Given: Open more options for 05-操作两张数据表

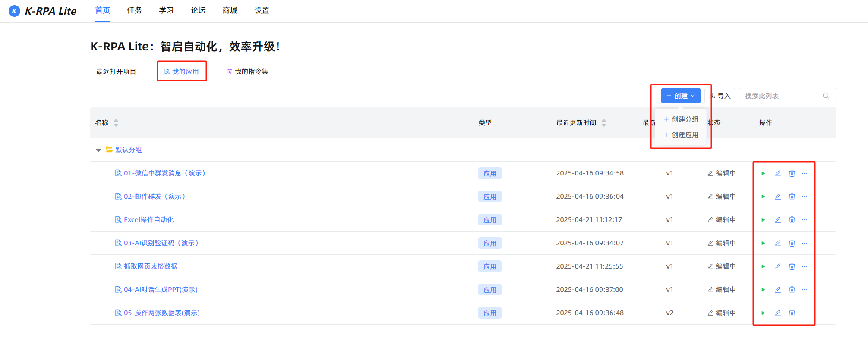Looking at the screenshot, I should coord(805,313).
